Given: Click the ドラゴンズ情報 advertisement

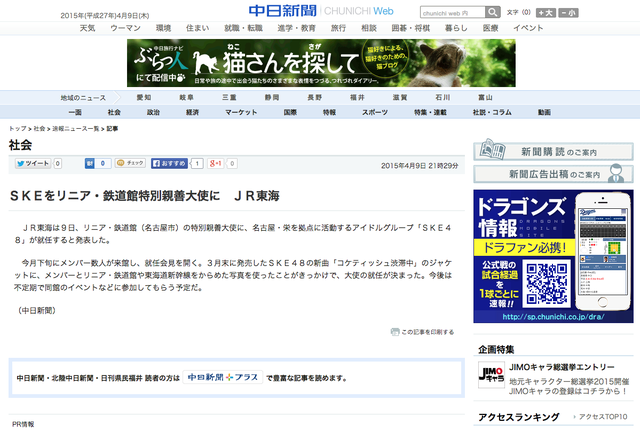Looking at the screenshot, I should [553, 256].
